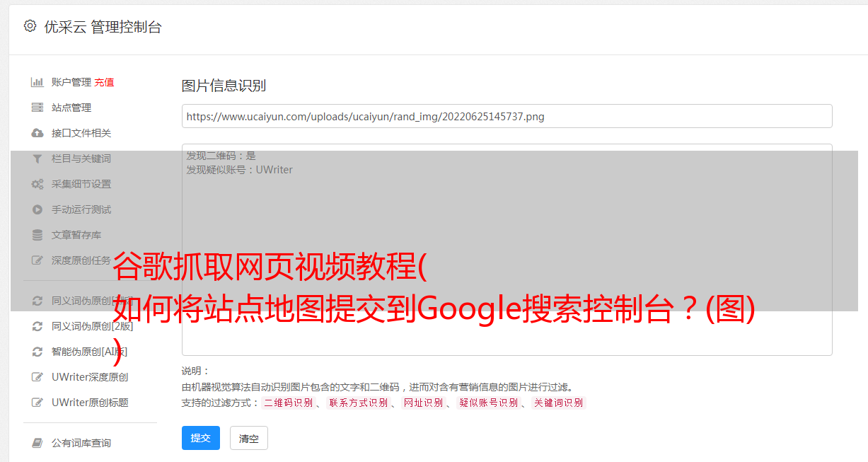Click the gear icon beside 优采云 管理控制台
Viewport: 868px width, 462px height.
30,26
